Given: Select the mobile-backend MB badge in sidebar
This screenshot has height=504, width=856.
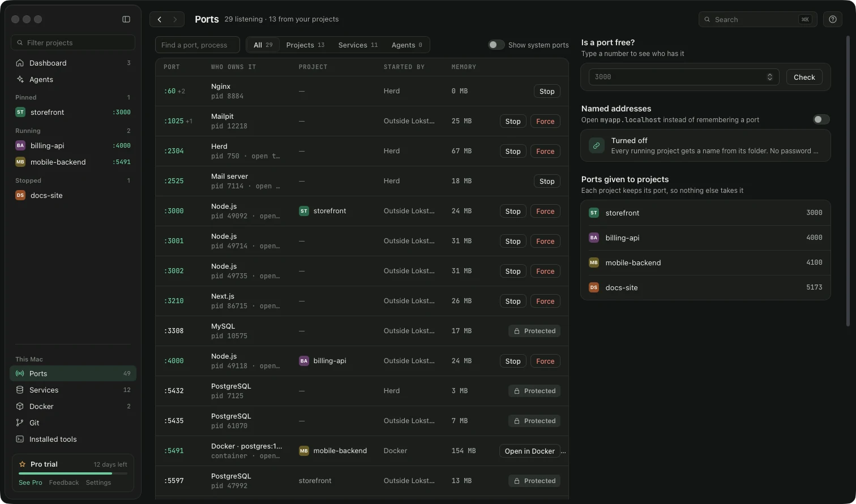Looking at the screenshot, I should 20,162.
